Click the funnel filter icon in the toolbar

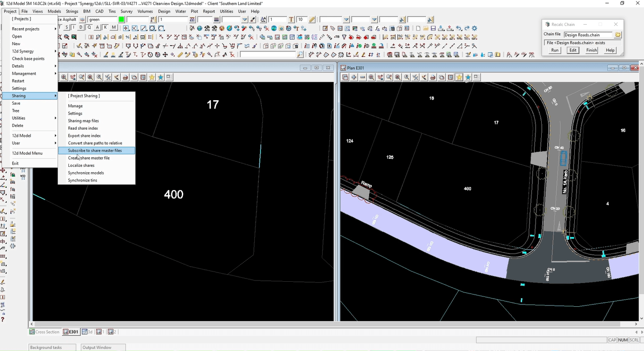click(345, 37)
